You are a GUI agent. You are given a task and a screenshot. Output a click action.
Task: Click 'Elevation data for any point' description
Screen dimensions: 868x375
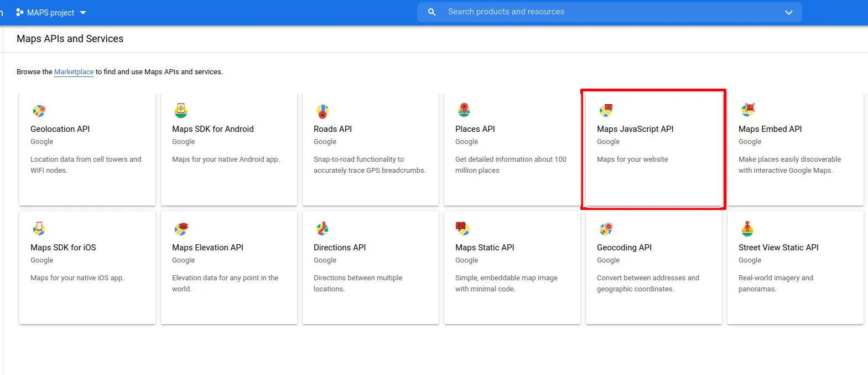coord(225,284)
